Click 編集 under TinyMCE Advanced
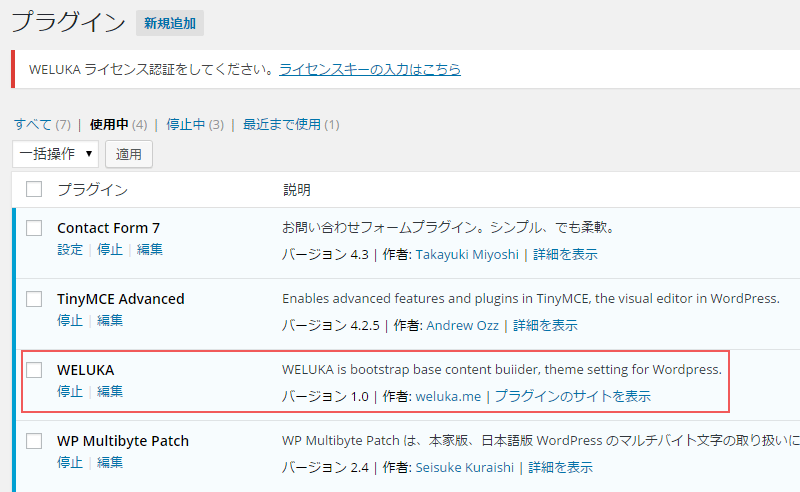 (x=110, y=321)
